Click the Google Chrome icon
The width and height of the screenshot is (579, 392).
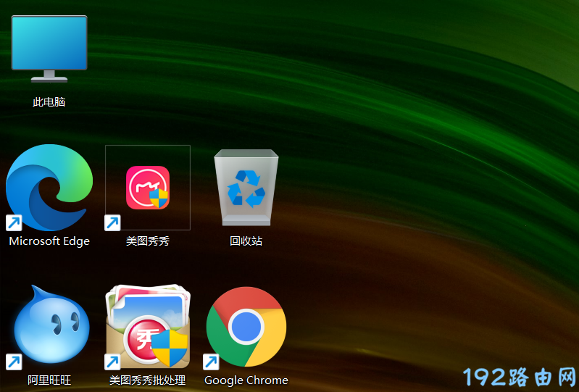coord(246,327)
